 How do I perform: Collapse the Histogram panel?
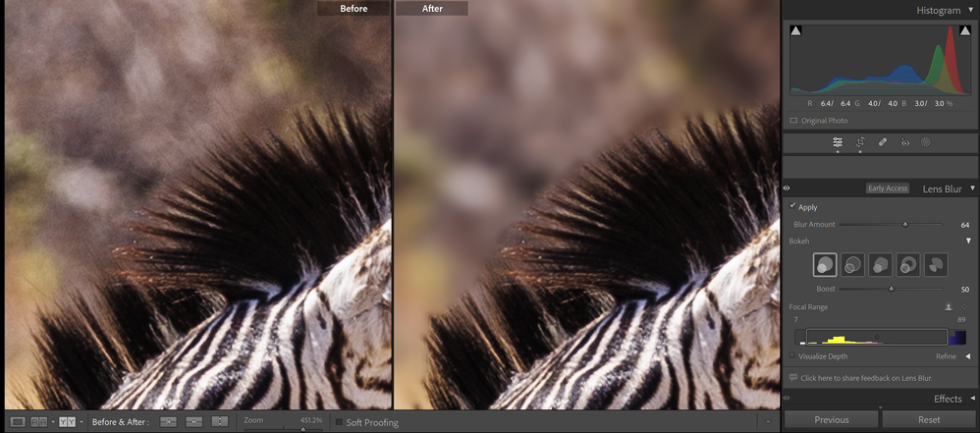point(972,10)
